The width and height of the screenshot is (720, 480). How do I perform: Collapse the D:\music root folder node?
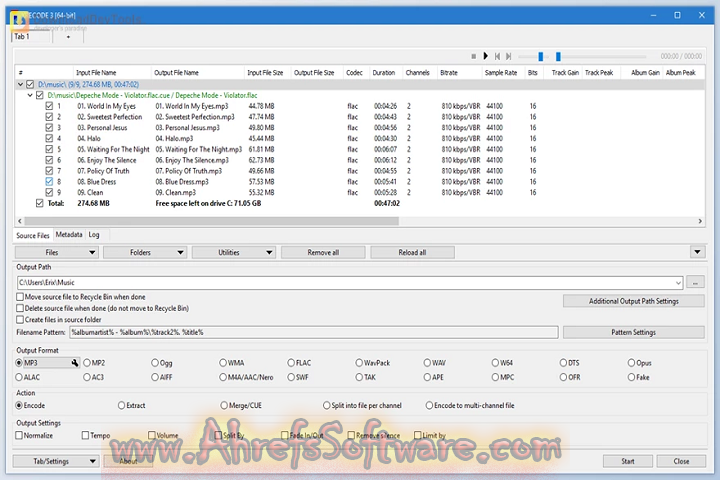click(x=20, y=85)
